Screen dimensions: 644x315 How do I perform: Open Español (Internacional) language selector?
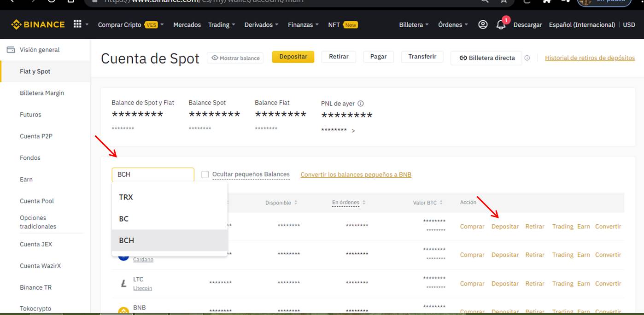[x=582, y=25]
